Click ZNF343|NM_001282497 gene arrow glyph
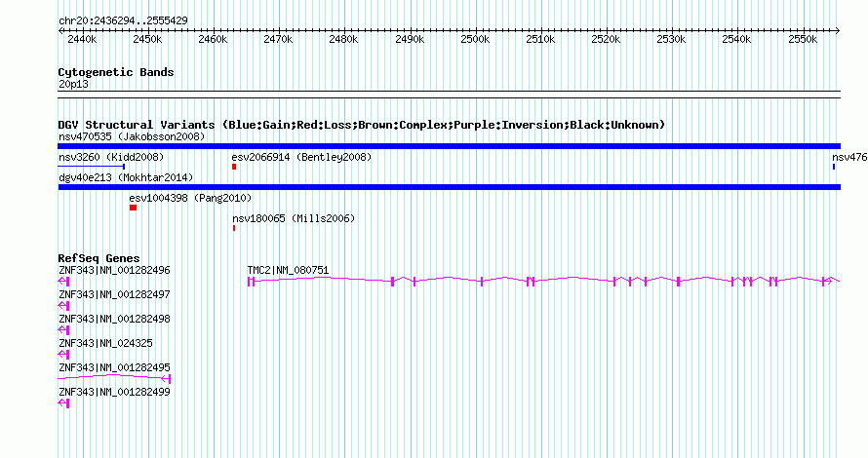 point(63,306)
